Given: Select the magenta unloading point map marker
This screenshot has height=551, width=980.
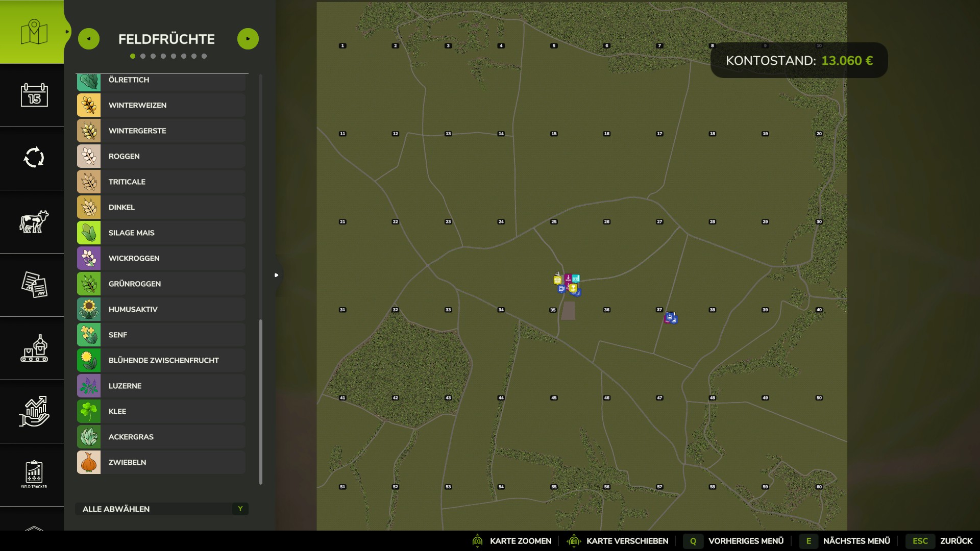Looking at the screenshot, I should 568,278.
